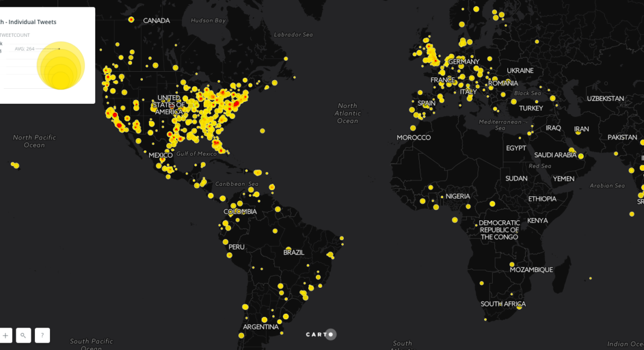The height and width of the screenshot is (350, 644).
Task: Click the UZBEKISTAN country label
Action: [605, 98]
